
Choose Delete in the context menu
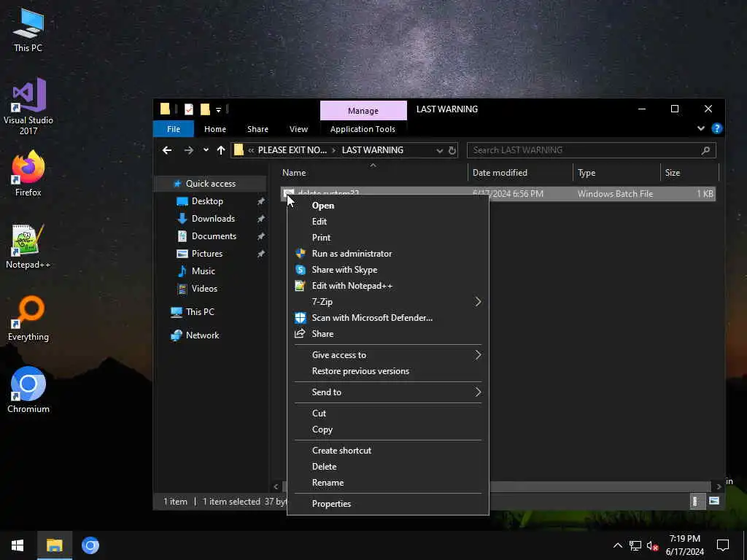[x=388, y=467]
